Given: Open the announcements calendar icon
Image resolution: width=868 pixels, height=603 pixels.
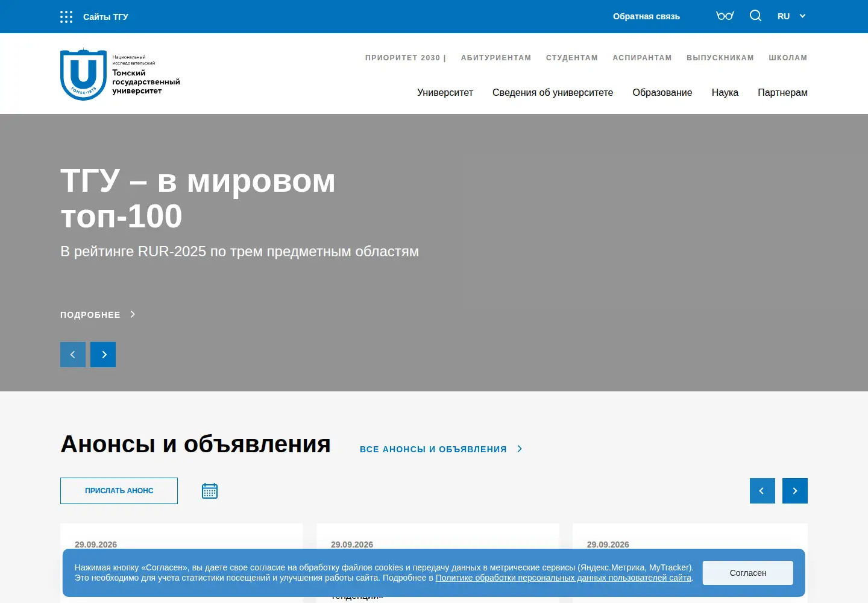Looking at the screenshot, I should point(210,491).
